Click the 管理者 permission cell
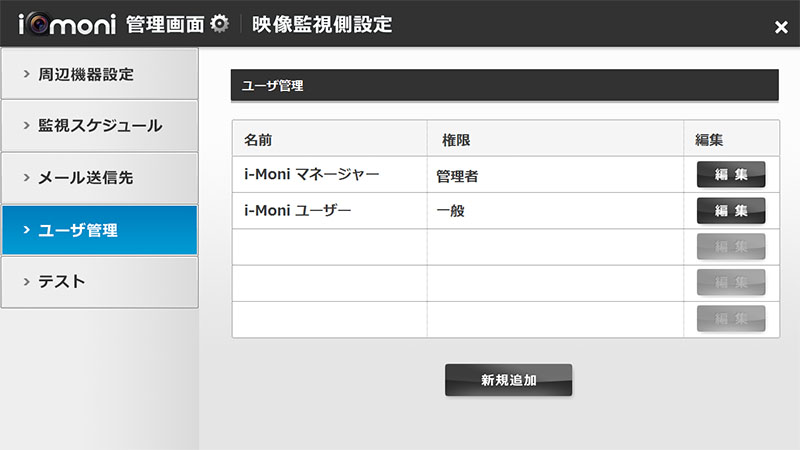Viewport: 800px width, 450px height. point(457,176)
